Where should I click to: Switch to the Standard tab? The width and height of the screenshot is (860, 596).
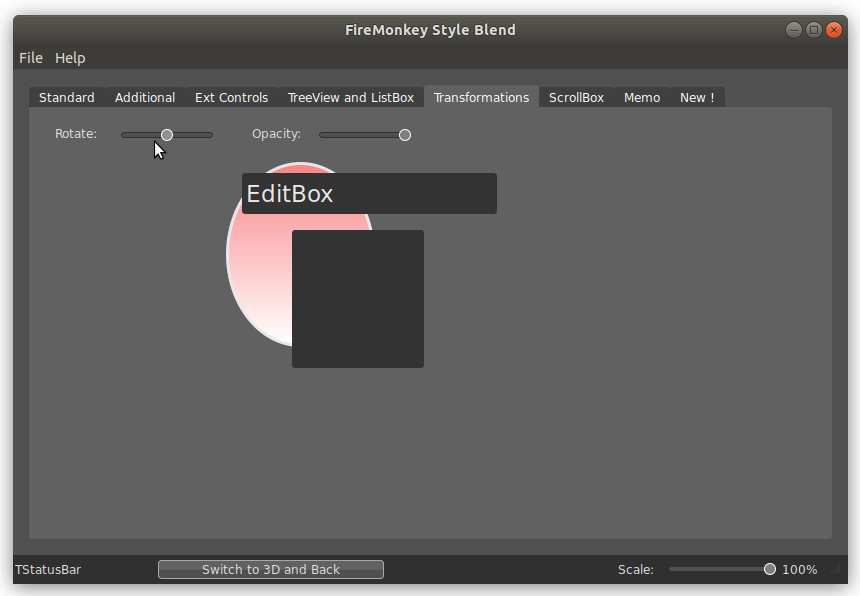click(67, 98)
